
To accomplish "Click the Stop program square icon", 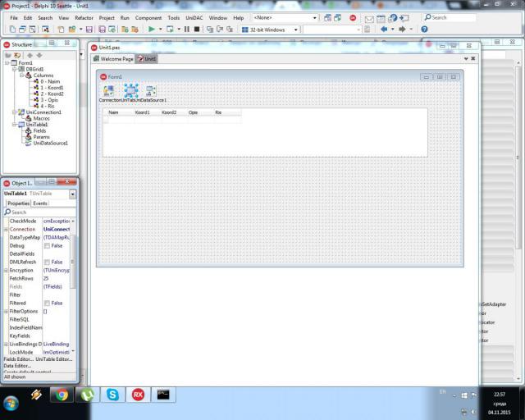I will pyautogui.click(x=197, y=30).
